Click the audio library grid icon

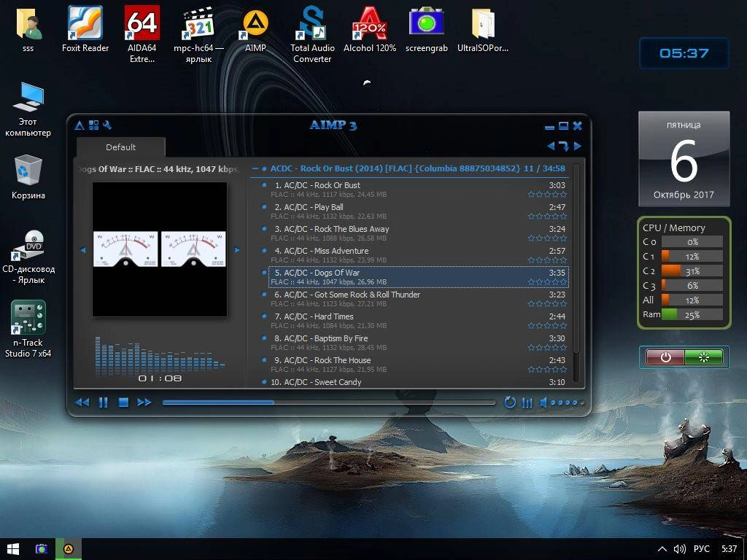click(93, 125)
